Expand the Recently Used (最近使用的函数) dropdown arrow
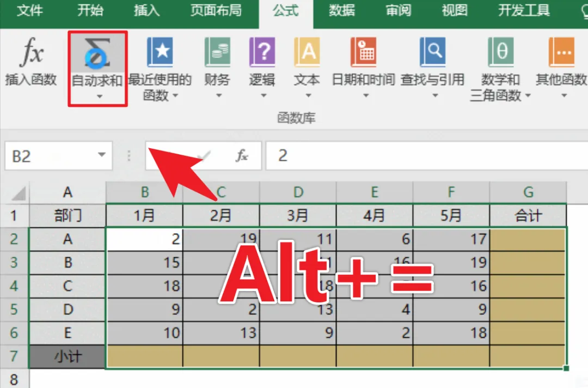 click(x=175, y=96)
